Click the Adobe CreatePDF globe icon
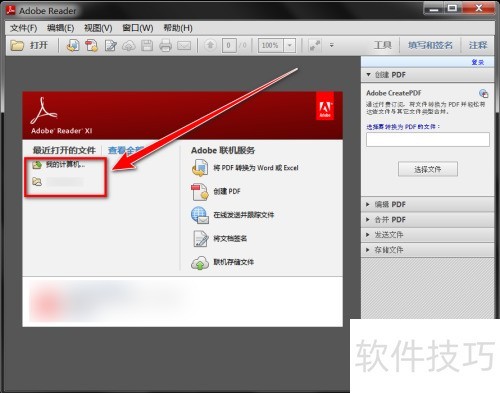This screenshot has width=500, height=393. (x=483, y=93)
